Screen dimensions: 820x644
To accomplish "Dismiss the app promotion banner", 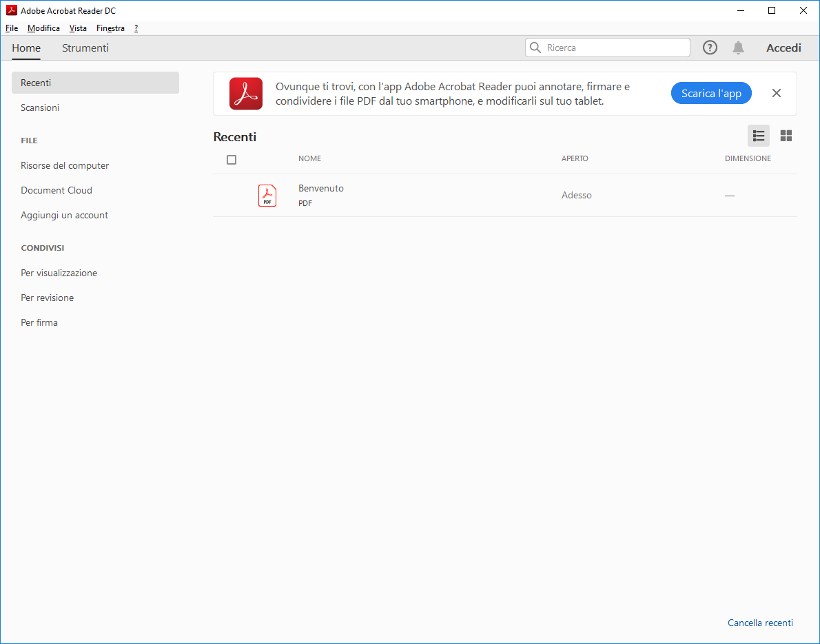I will [x=777, y=94].
